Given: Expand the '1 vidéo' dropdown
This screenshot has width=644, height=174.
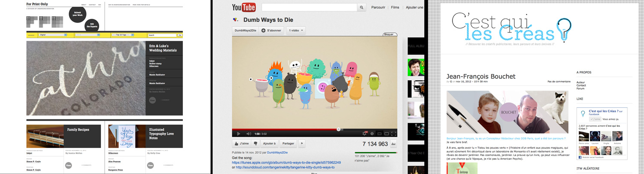Looking at the screenshot, I should pos(296,31).
